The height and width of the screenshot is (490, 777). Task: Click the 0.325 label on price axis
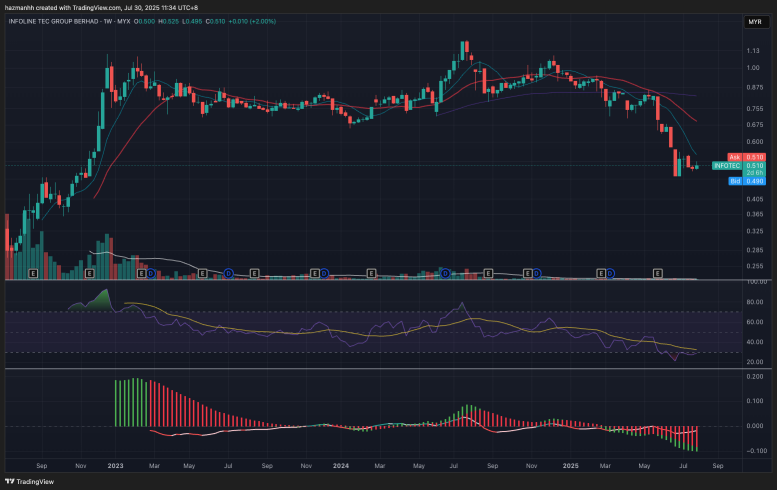point(755,231)
